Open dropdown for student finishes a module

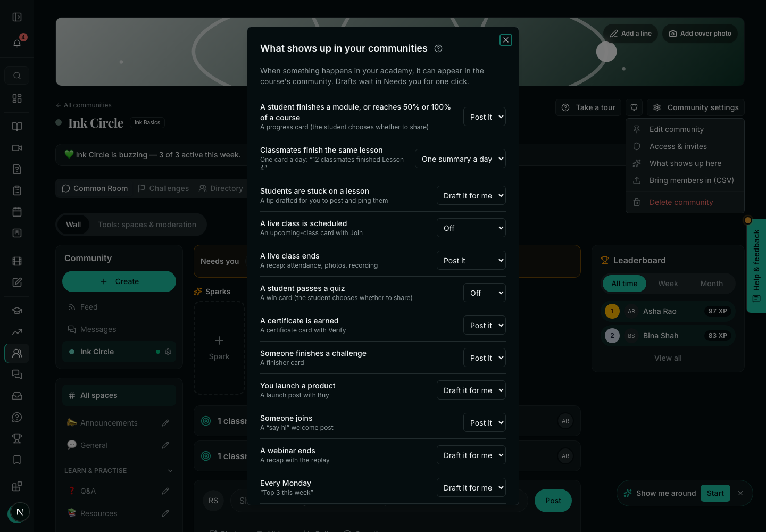click(485, 117)
